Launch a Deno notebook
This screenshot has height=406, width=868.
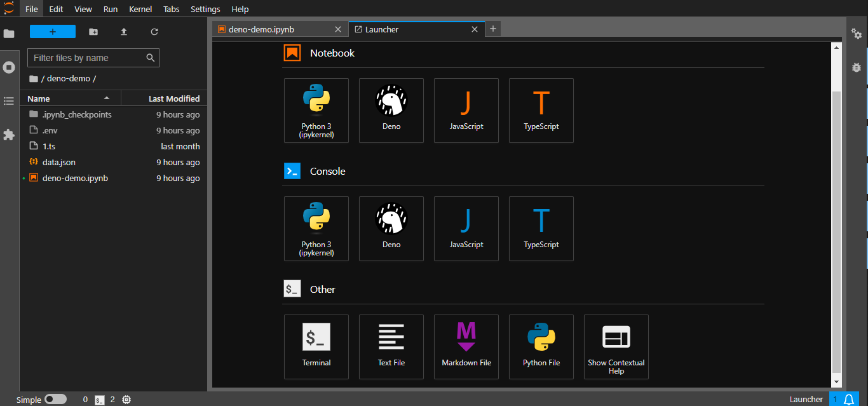[x=391, y=111]
